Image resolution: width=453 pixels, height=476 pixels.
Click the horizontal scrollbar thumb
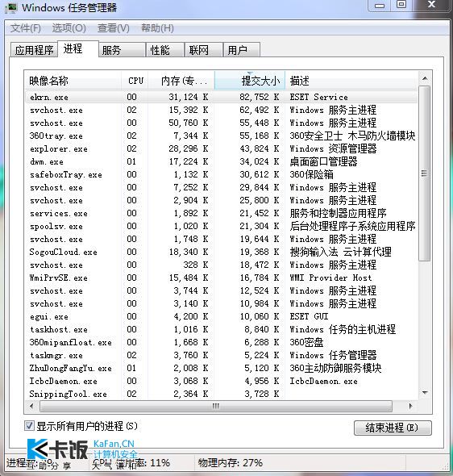point(216,406)
